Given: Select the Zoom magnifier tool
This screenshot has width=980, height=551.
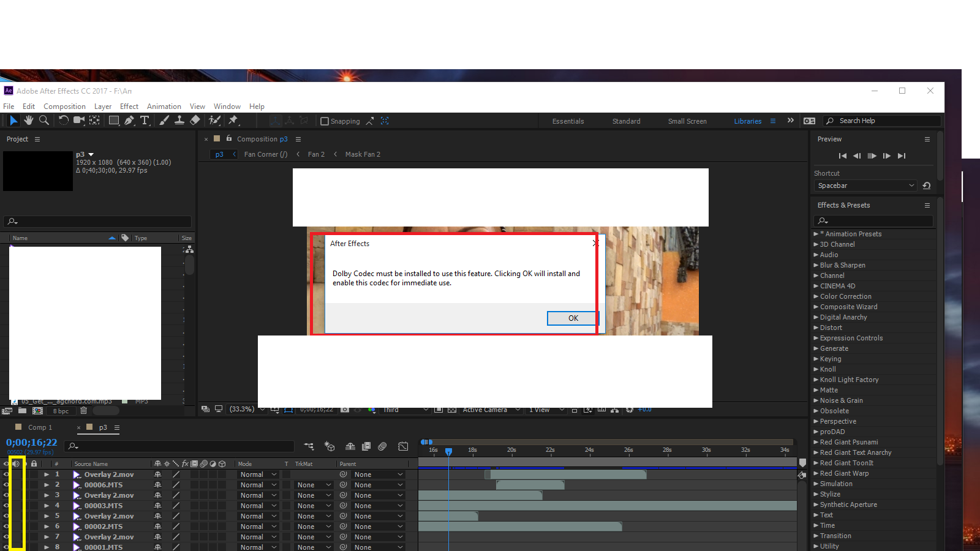Looking at the screenshot, I should pyautogui.click(x=44, y=121).
